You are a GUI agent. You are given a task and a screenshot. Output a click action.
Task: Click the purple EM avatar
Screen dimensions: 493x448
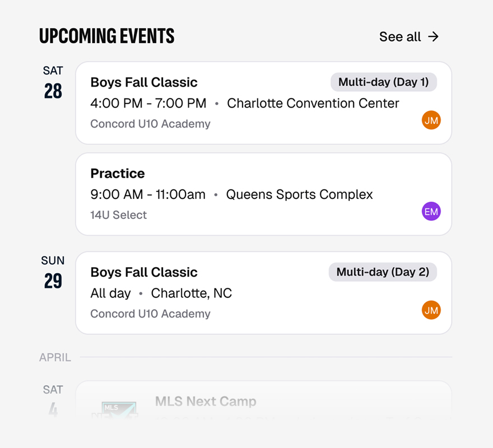(431, 211)
